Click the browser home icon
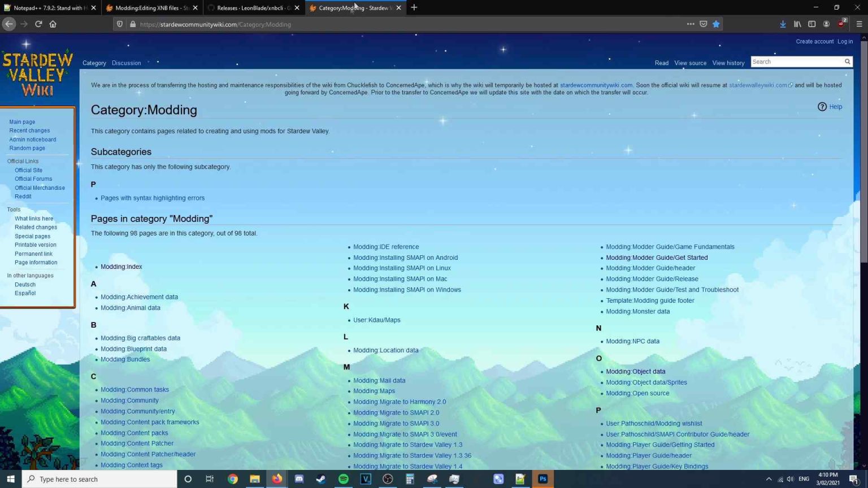 click(53, 24)
